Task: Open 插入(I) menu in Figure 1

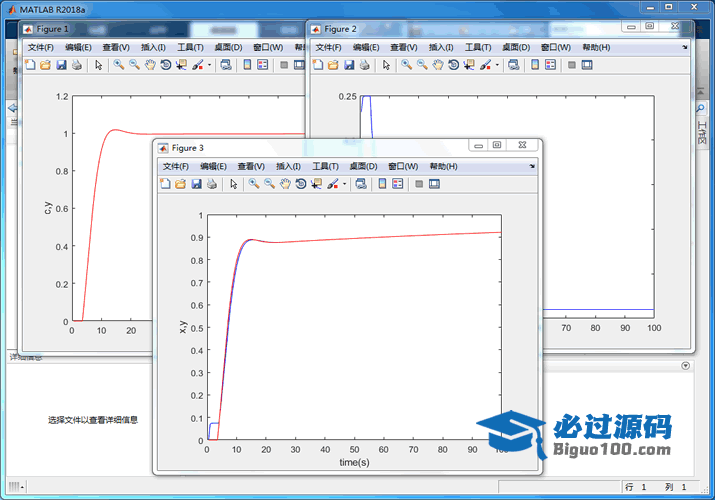Action: (x=153, y=47)
